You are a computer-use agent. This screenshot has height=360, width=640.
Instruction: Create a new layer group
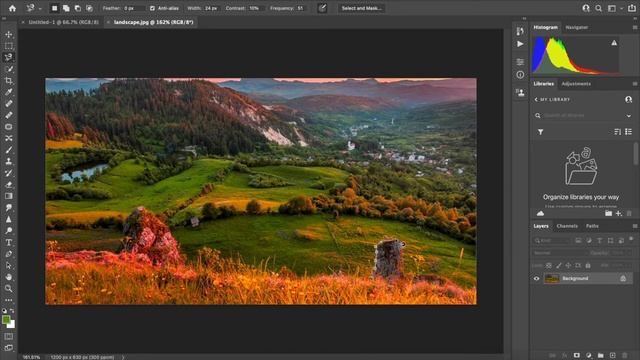(x=601, y=356)
